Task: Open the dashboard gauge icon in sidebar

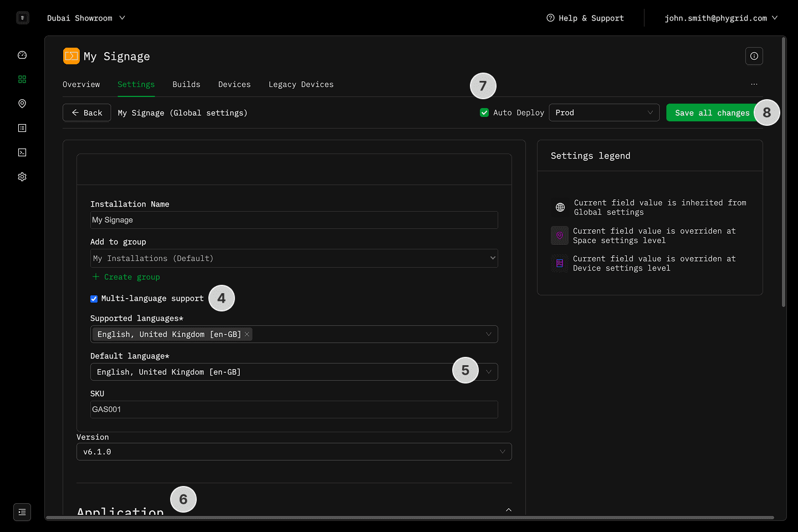Action: point(22,55)
